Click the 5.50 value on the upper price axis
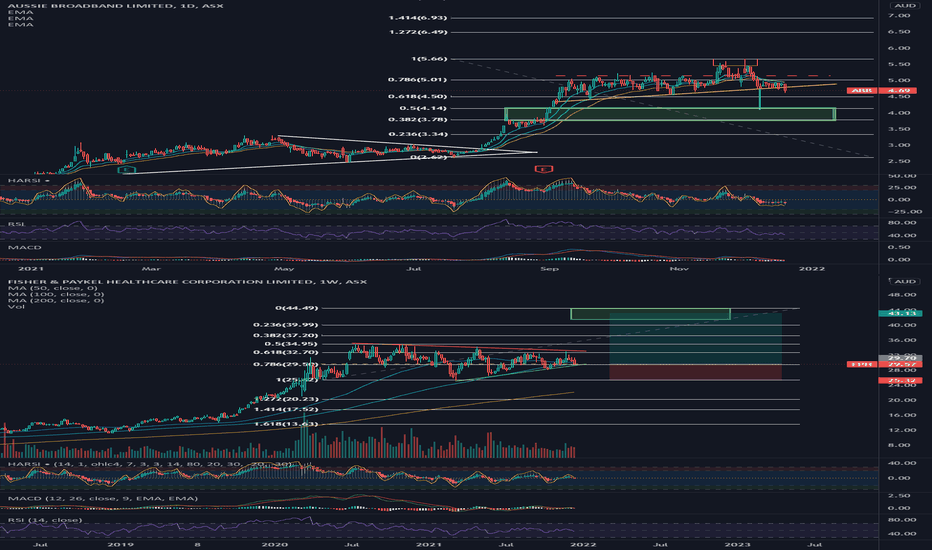The image size is (932, 550). pos(899,64)
